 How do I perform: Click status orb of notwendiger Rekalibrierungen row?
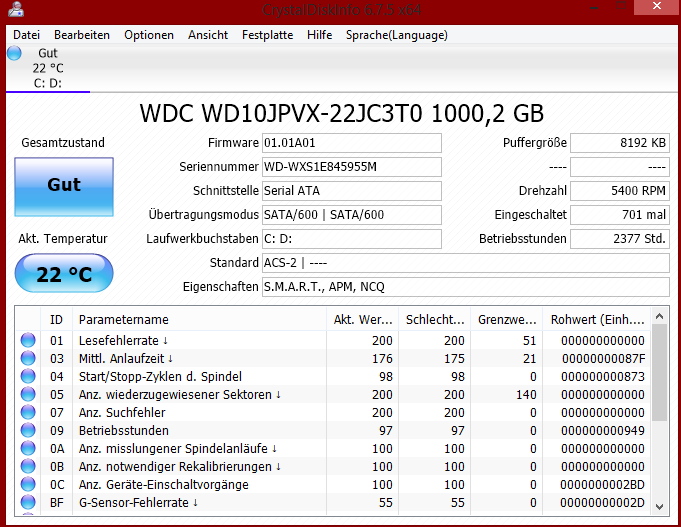28,467
